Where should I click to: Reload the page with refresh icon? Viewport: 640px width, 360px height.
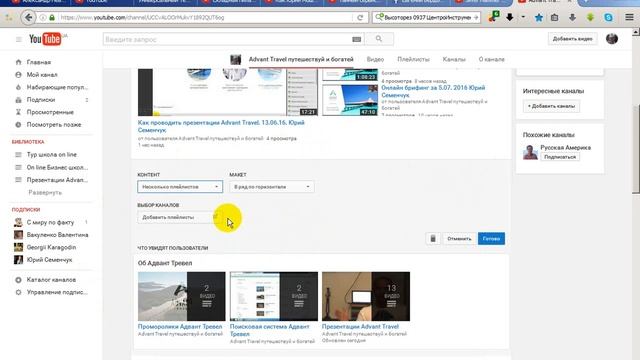(360, 18)
